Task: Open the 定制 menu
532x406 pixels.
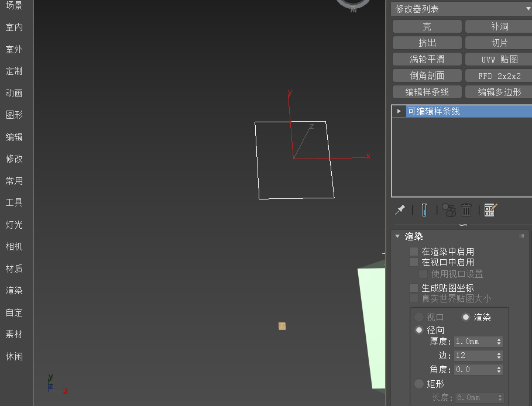Action: pyautogui.click(x=14, y=71)
